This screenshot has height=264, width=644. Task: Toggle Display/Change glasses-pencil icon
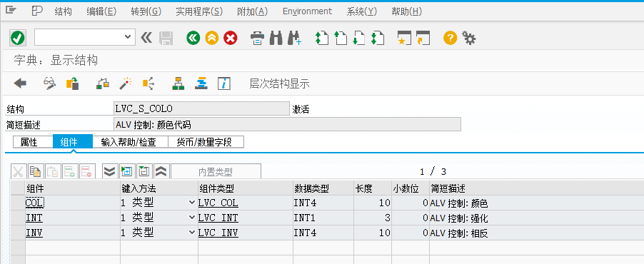coord(50,83)
